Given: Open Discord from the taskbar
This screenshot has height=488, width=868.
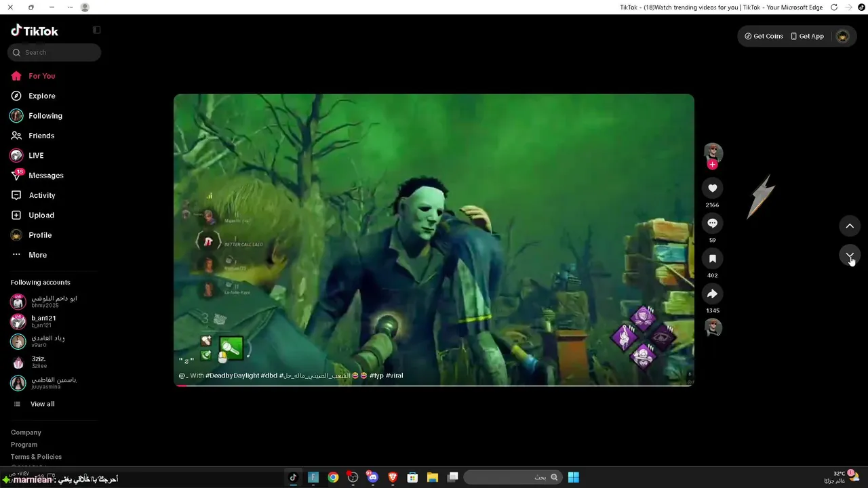Looking at the screenshot, I should point(372,477).
